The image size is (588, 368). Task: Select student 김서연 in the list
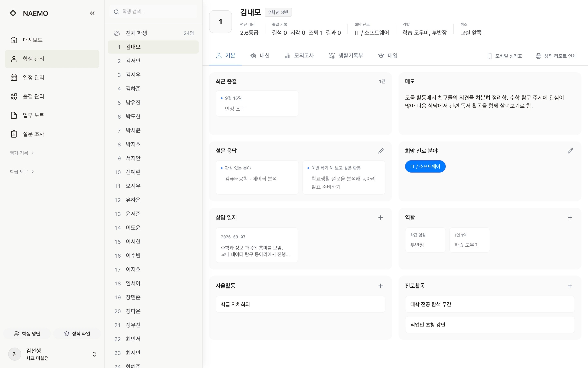point(153,61)
